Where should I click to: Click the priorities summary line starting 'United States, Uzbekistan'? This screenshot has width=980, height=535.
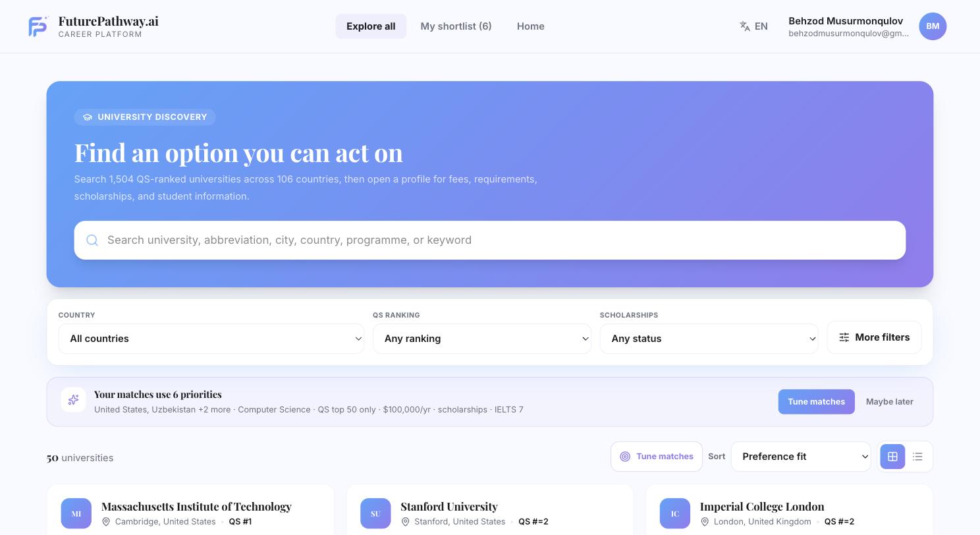coord(309,410)
